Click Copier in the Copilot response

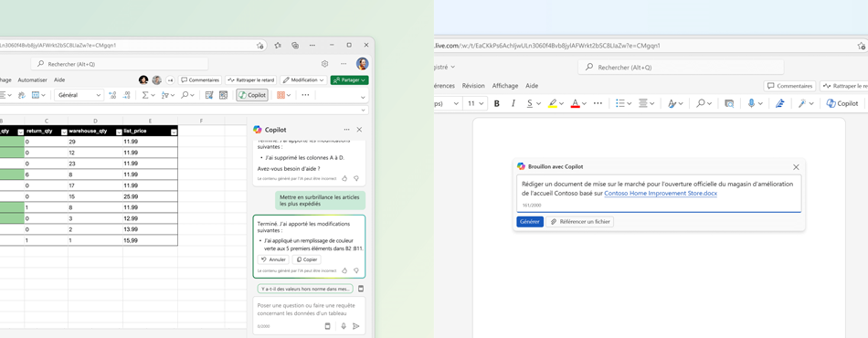click(306, 259)
